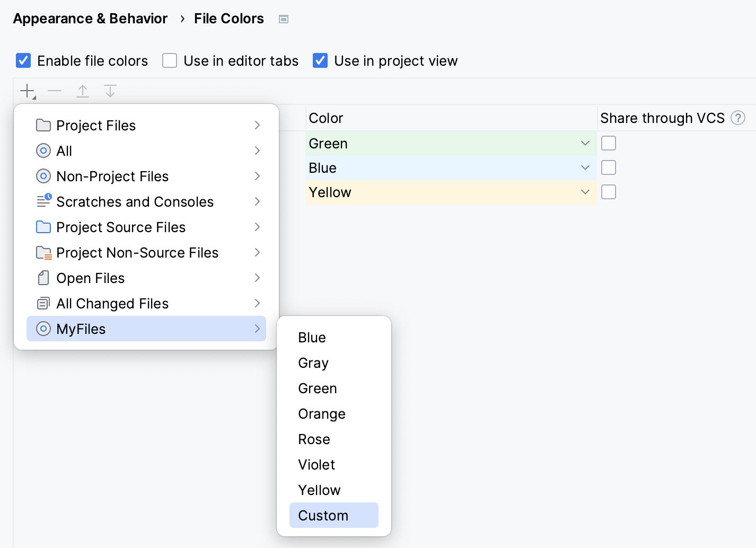Select Custom from the color submenu

[x=323, y=515]
